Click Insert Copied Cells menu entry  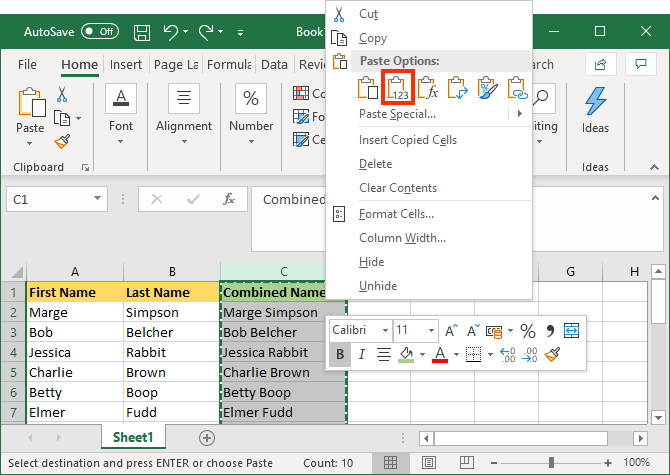click(408, 140)
